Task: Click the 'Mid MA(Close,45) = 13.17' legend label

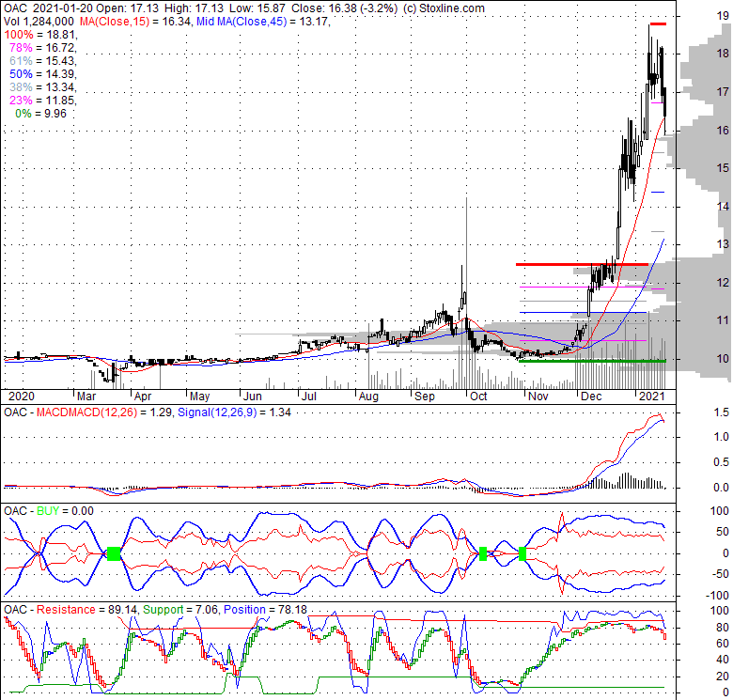Action: (x=263, y=21)
